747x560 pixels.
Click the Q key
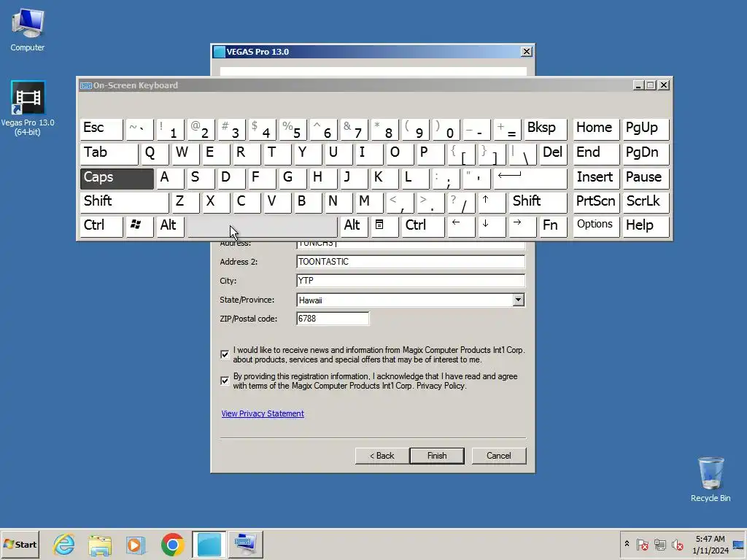coord(155,154)
